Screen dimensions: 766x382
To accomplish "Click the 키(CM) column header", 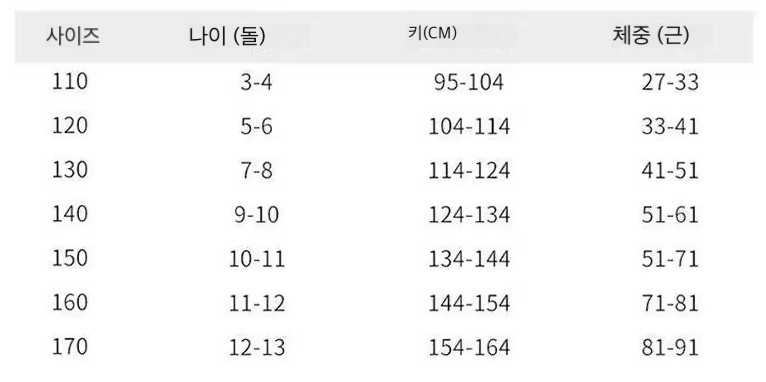I will (x=432, y=33).
